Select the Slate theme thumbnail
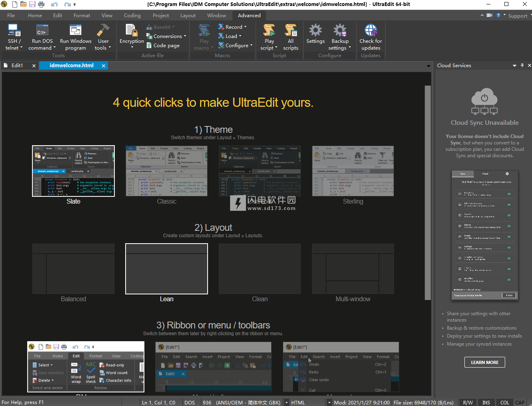 point(74,171)
